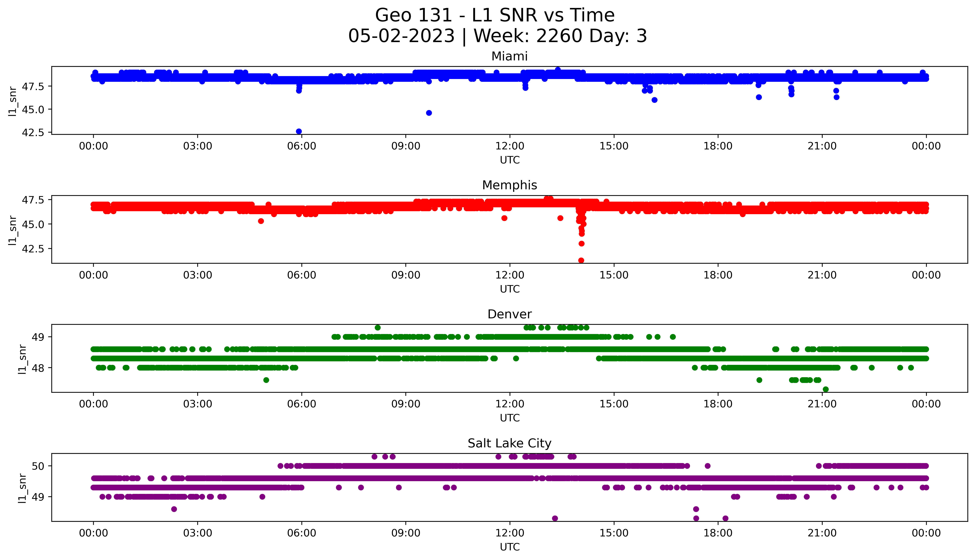Click the '03:00' x-tick under the Memphis plot
975x560 pixels.
(x=198, y=275)
